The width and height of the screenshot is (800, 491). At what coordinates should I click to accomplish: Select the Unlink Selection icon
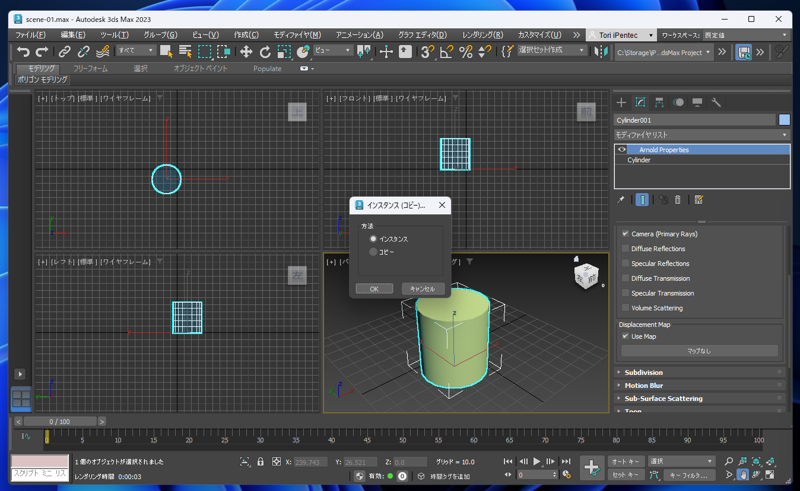click(x=83, y=52)
